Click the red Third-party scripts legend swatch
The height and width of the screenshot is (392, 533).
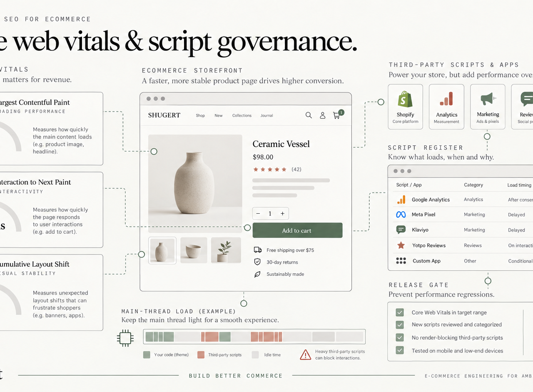click(x=201, y=355)
